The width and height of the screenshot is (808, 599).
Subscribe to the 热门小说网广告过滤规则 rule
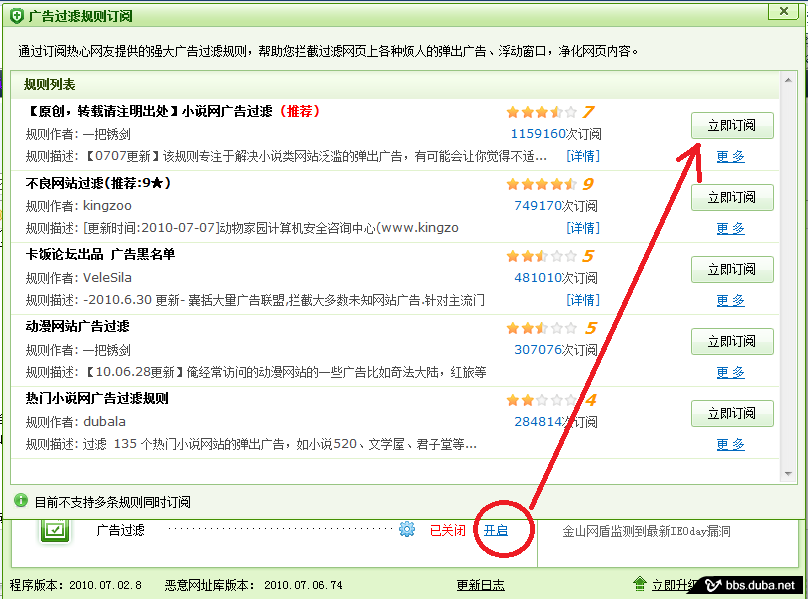(732, 413)
